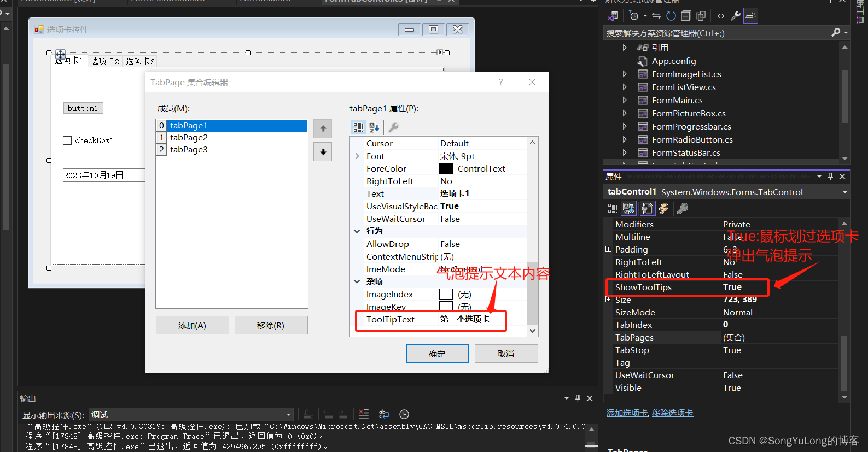
Task: Open tabControl1 object selector dropdown
Action: [844, 192]
